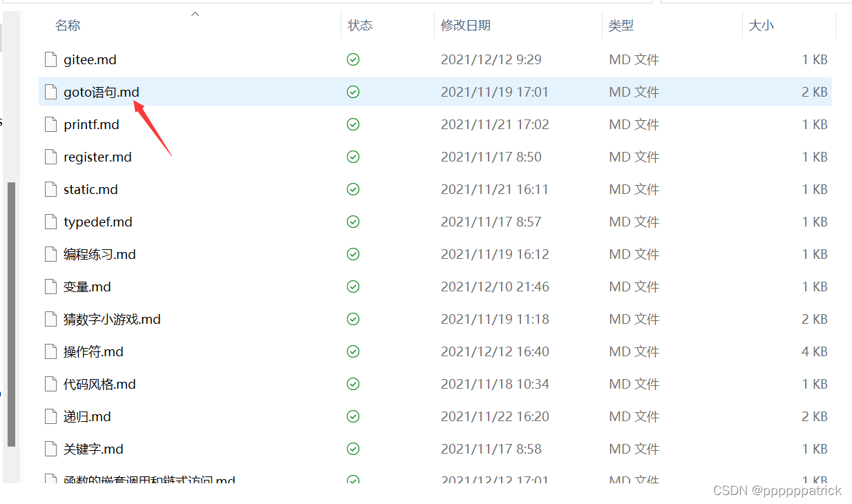Click the sync status checkmark for 编程练习.md

click(x=353, y=254)
